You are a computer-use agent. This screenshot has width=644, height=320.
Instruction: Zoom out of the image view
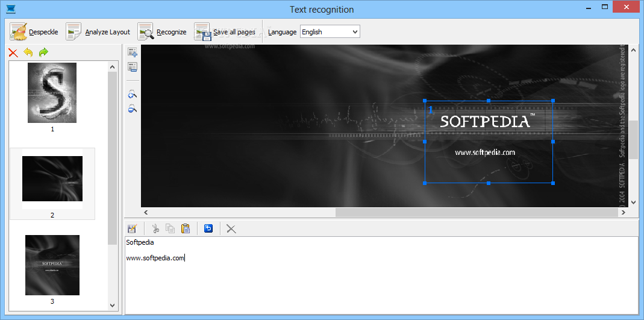click(x=133, y=109)
